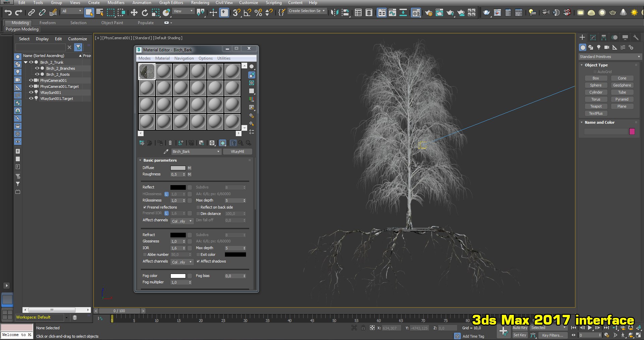Toggle the Angle Snap icon
This screenshot has height=340, width=644.
[248, 13]
